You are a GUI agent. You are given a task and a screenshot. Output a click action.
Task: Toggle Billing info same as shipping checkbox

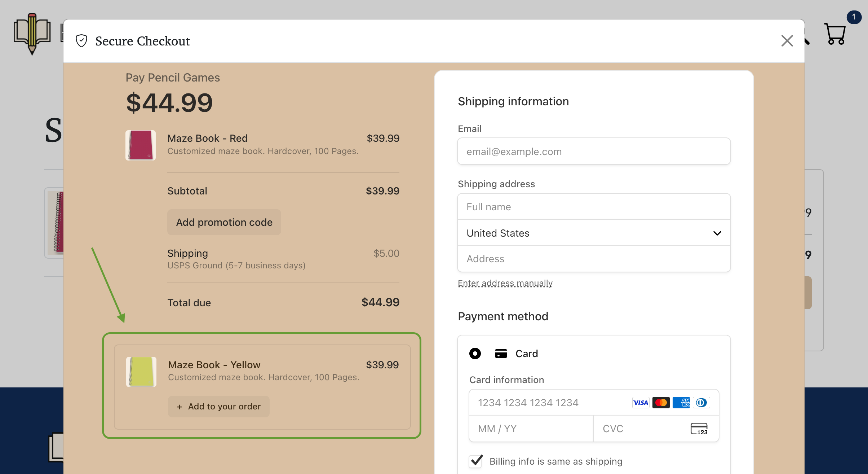pos(476,461)
